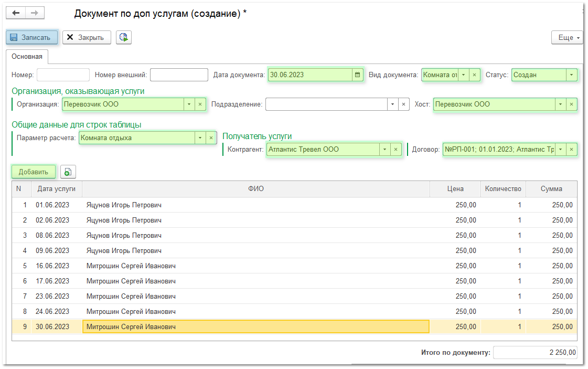
Task: Open calendar picker for Дата документа
Action: (x=358, y=75)
